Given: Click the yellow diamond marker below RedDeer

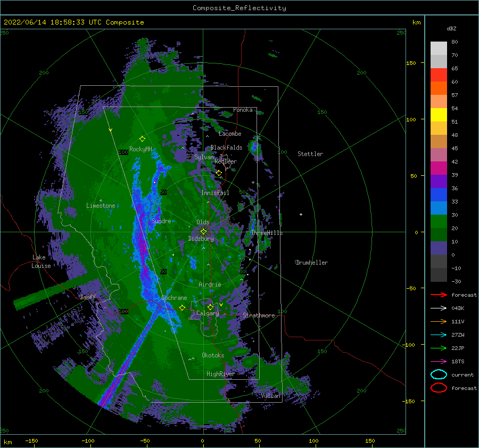Looking at the screenshot, I should coord(219,173).
